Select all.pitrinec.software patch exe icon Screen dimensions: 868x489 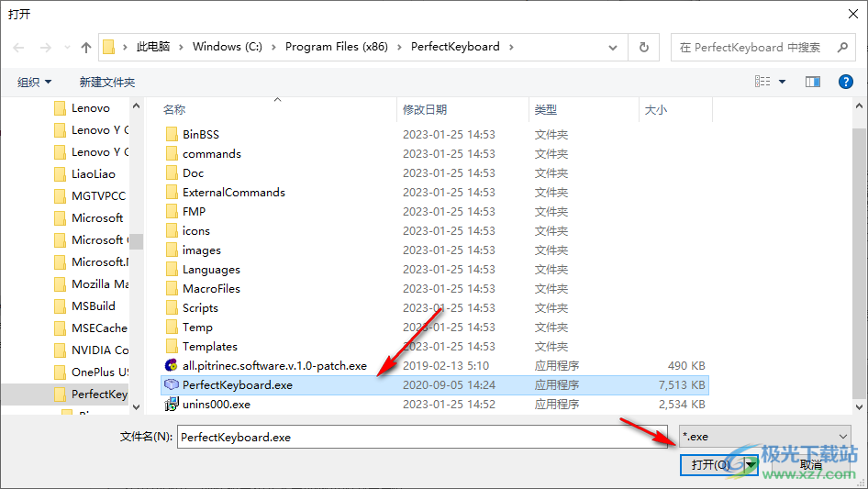[x=172, y=365]
